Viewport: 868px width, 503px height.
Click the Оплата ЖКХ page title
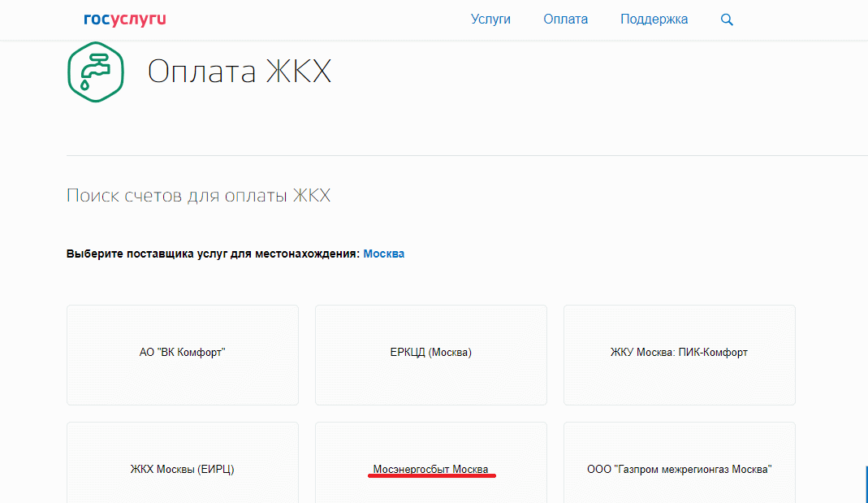coord(240,72)
